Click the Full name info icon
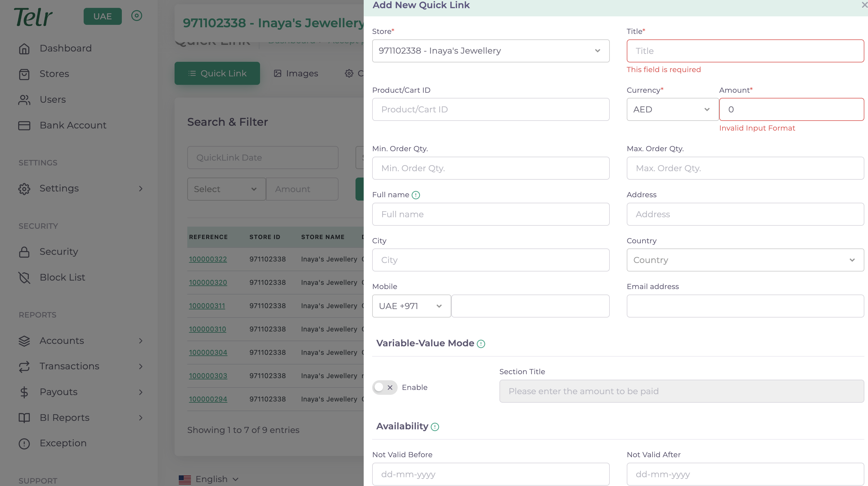The image size is (868, 486). pos(416,195)
